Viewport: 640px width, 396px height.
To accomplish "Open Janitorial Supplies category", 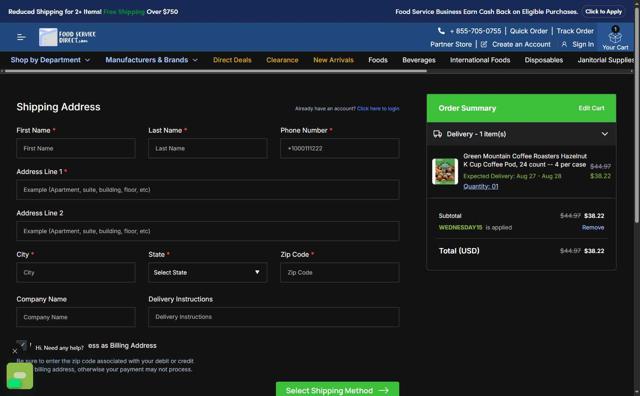I will pos(606,60).
